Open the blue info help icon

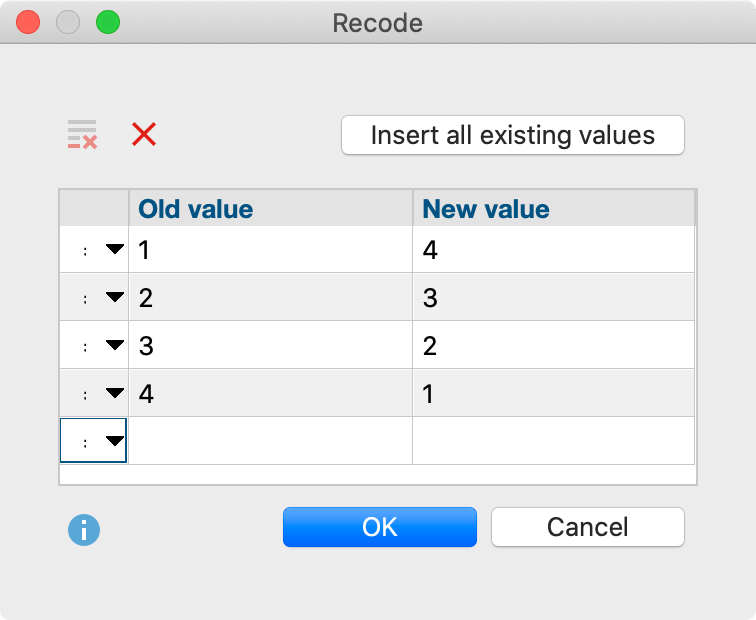pyautogui.click(x=83, y=530)
